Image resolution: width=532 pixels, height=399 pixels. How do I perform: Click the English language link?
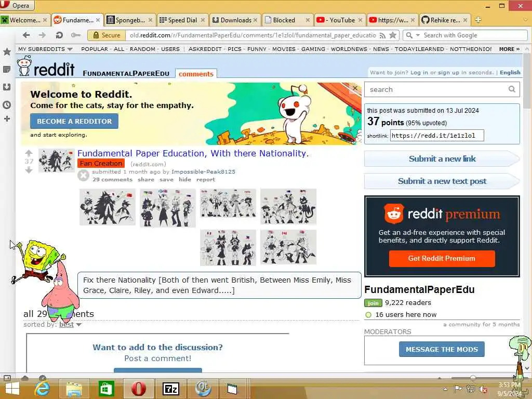click(x=510, y=72)
